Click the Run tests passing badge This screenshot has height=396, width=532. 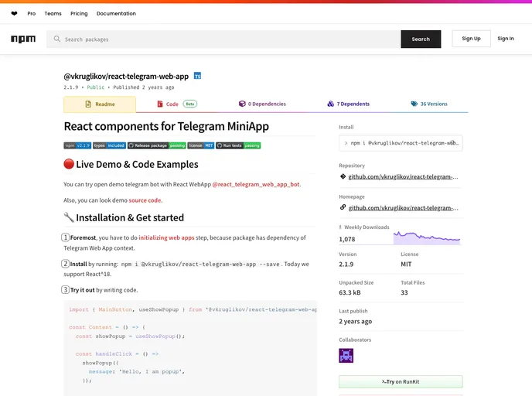(x=238, y=145)
